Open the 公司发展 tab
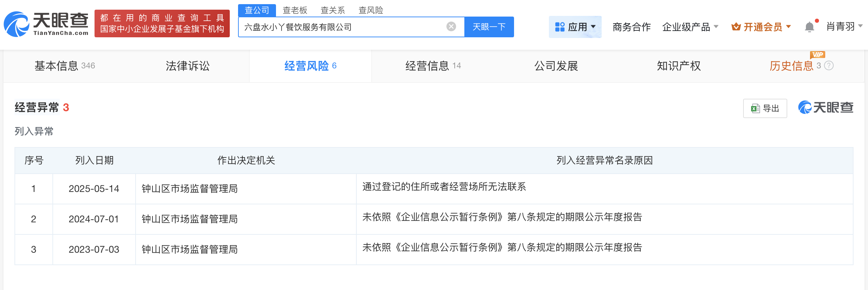 tap(556, 66)
